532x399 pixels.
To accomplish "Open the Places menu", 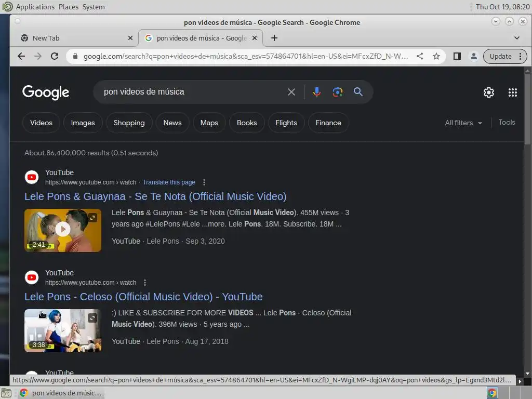I will tap(68, 7).
